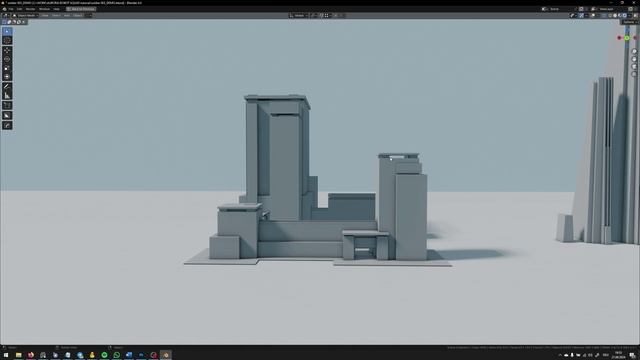Viewport: 640px width, 360px height.
Task: Open WhatsApp from the taskbar
Action: pos(117,355)
